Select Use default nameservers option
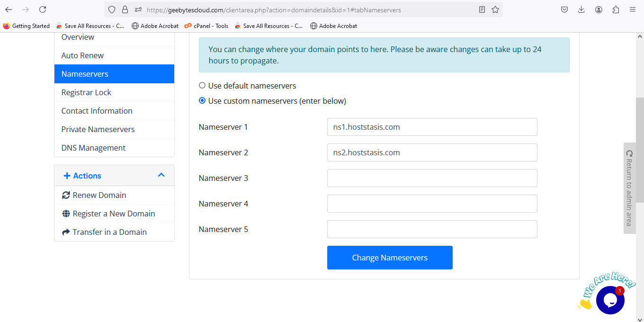Image resolution: width=644 pixels, height=322 pixels. 202,86
